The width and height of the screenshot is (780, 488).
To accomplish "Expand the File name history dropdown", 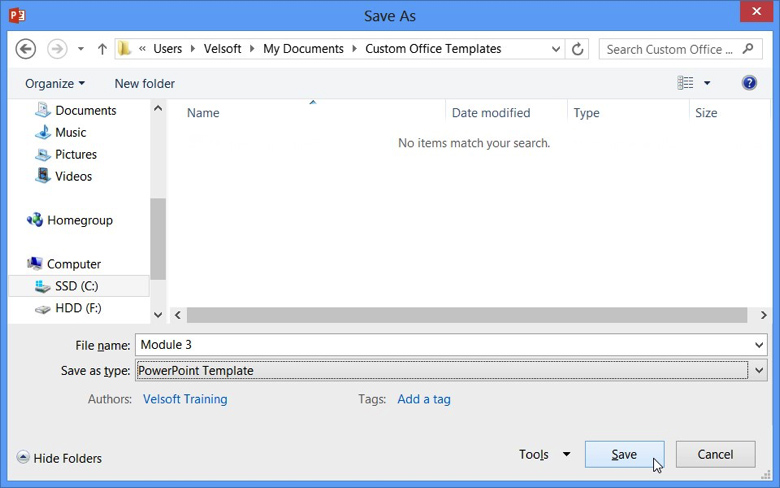I will 759,345.
